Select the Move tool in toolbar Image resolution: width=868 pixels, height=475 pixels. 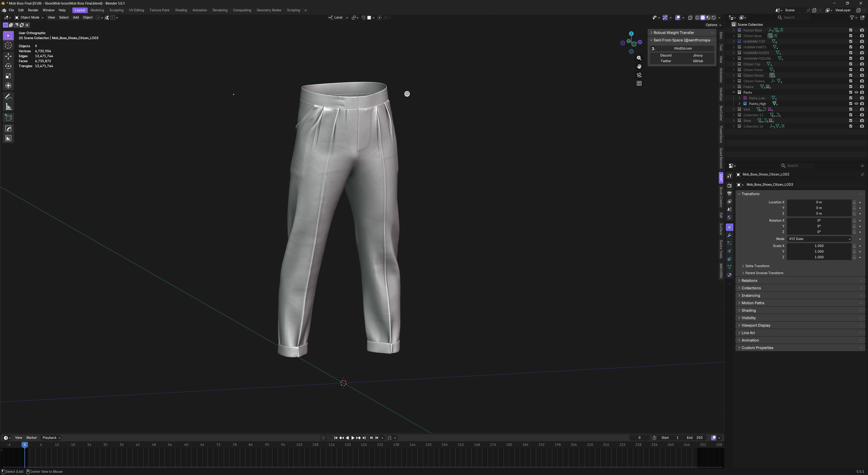click(8, 56)
